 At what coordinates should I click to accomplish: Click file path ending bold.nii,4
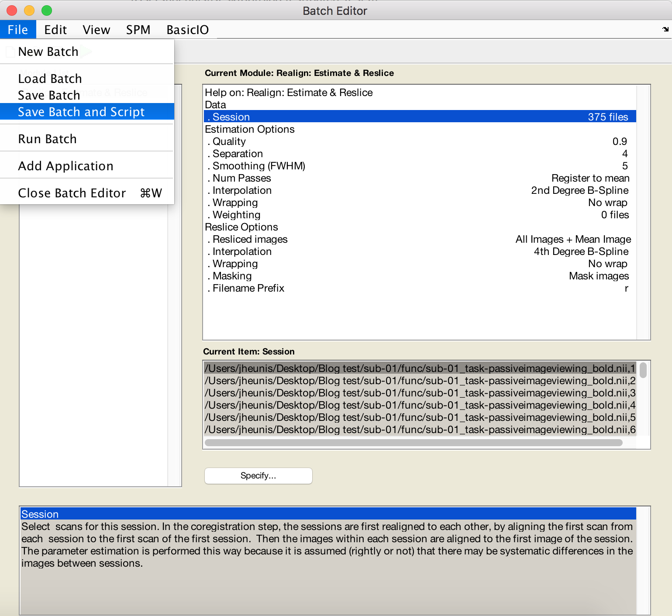[420, 405]
